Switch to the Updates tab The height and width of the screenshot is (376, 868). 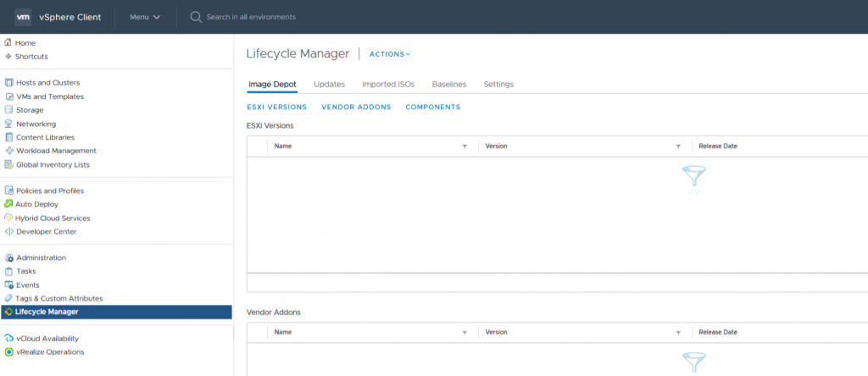click(x=330, y=84)
